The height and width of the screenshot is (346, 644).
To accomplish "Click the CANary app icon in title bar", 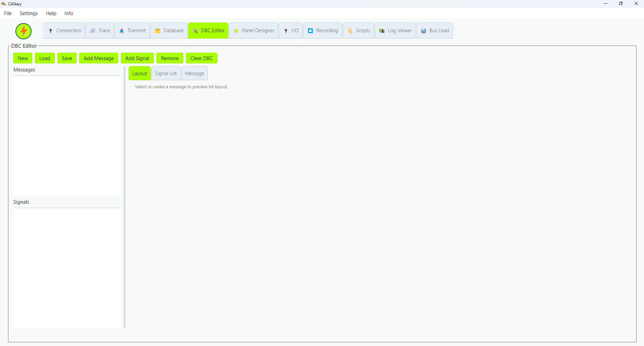I will (x=4, y=4).
